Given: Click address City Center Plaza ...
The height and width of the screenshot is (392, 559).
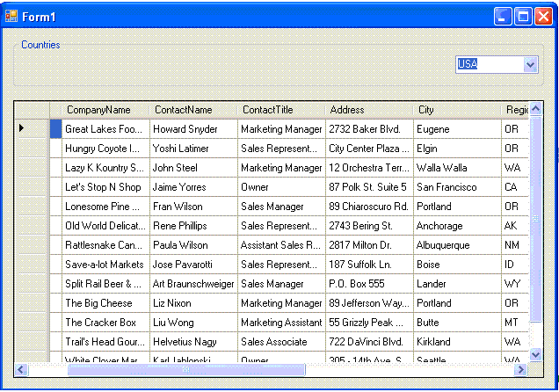Looking at the screenshot, I should [368, 149].
